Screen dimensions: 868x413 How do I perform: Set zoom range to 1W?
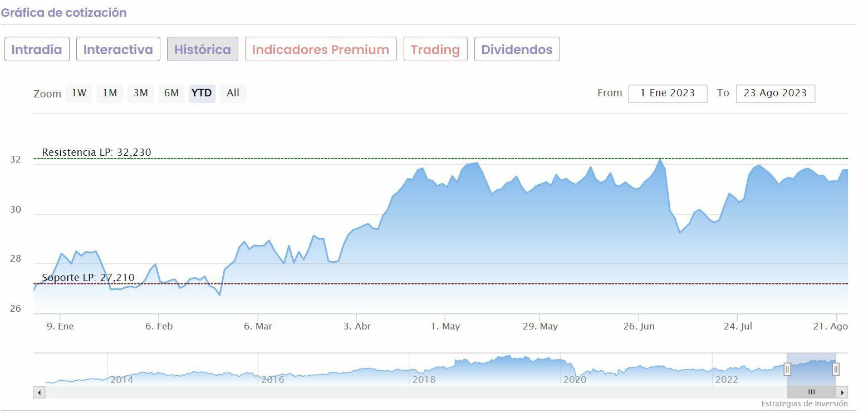click(79, 93)
